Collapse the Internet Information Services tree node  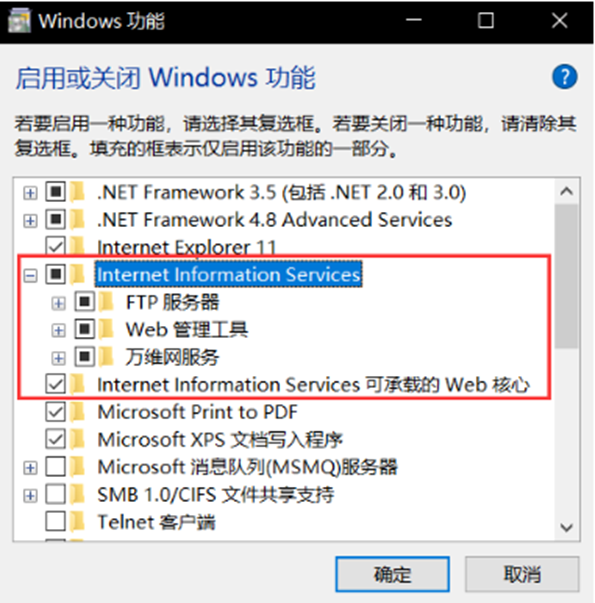(x=30, y=275)
